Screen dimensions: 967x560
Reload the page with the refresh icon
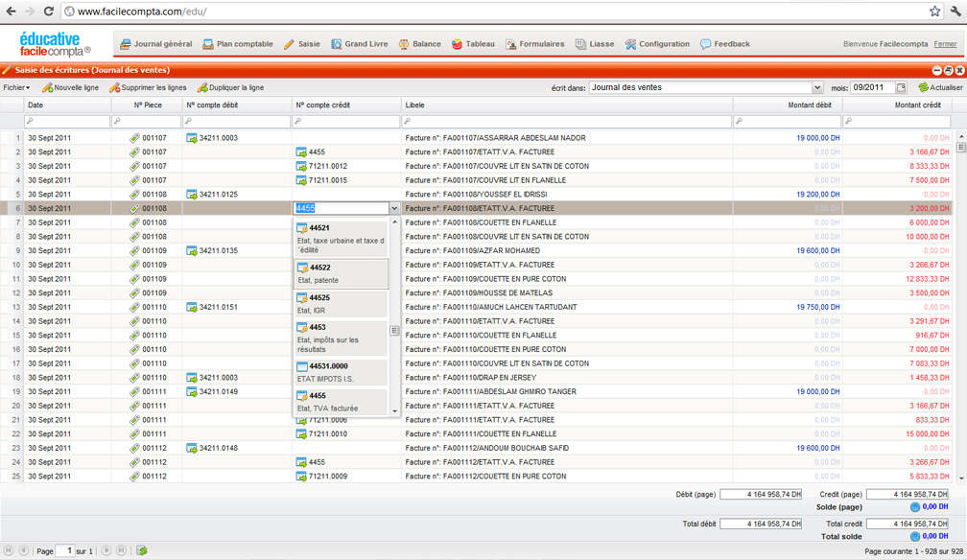click(x=49, y=12)
